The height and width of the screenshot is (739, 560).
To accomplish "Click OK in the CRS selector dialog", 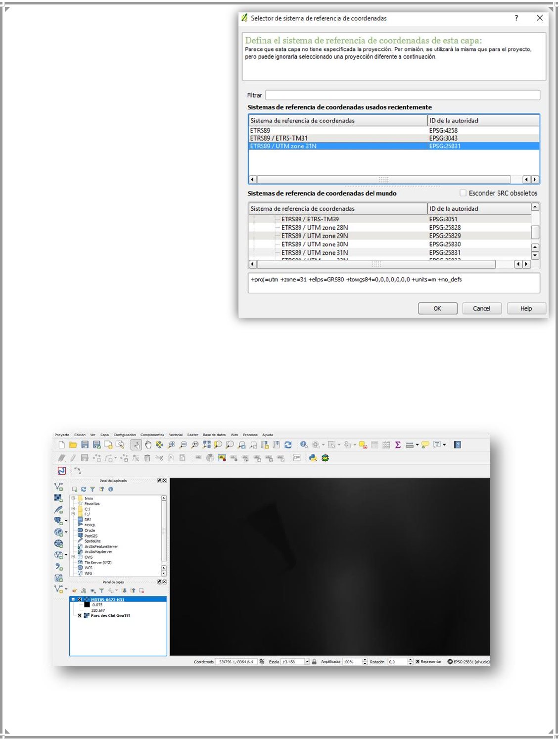I will click(x=437, y=308).
